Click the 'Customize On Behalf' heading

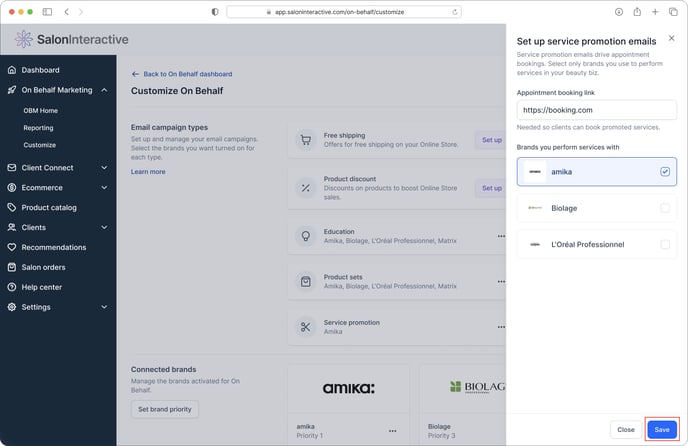point(177,91)
